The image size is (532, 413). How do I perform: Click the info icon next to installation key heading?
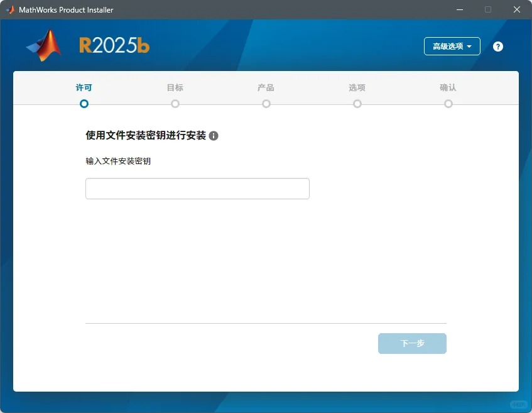click(214, 135)
